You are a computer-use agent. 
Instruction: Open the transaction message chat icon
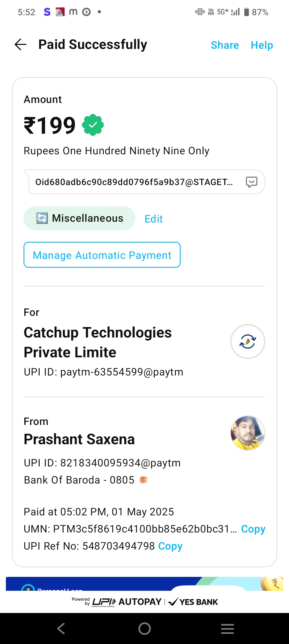(252, 182)
